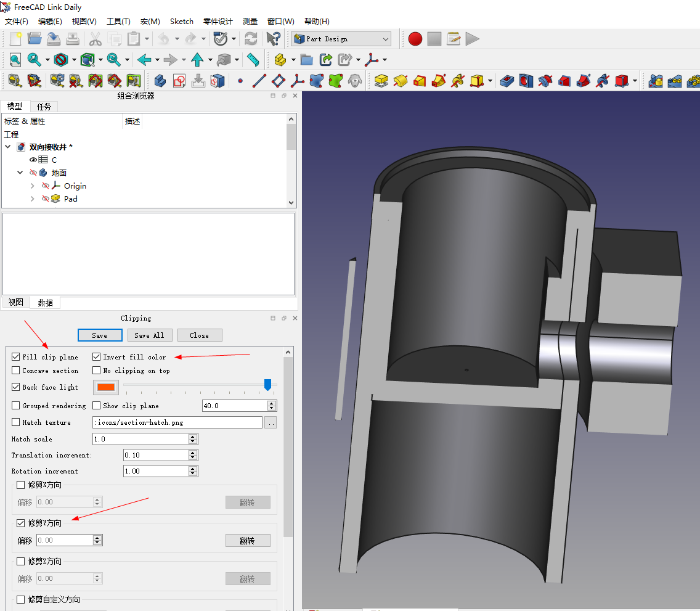700x611 pixels.
Task: Open the Sketch menu
Action: (x=181, y=21)
